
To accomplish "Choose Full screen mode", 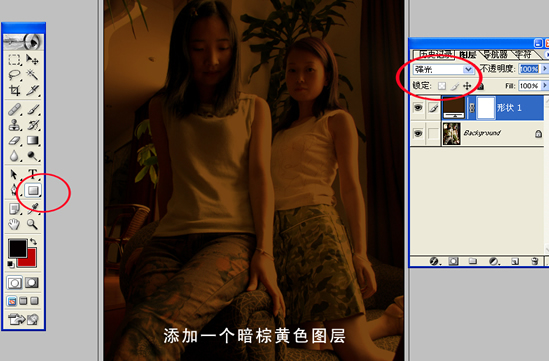I will coord(34,301).
